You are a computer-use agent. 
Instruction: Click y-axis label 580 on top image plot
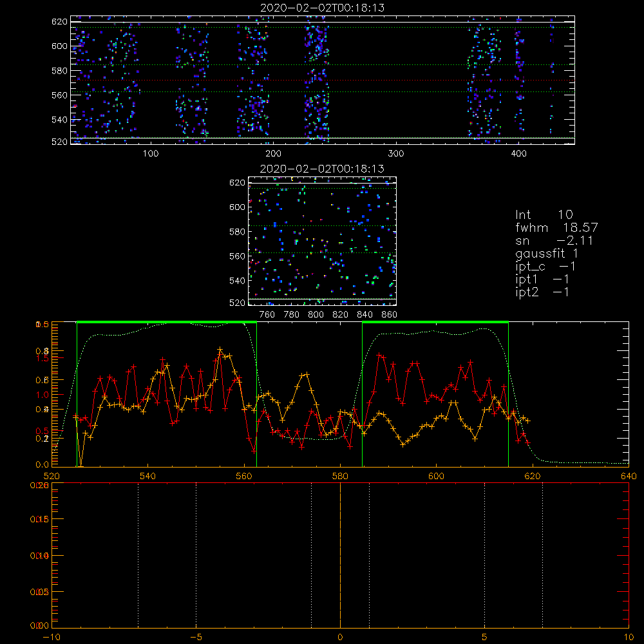(x=59, y=71)
